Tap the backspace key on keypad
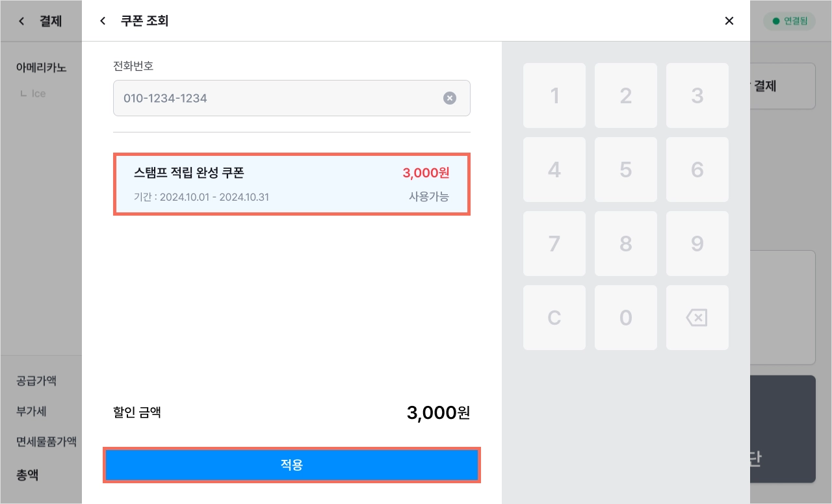Image resolution: width=832 pixels, height=504 pixels. pyautogui.click(x=697, y=318)
